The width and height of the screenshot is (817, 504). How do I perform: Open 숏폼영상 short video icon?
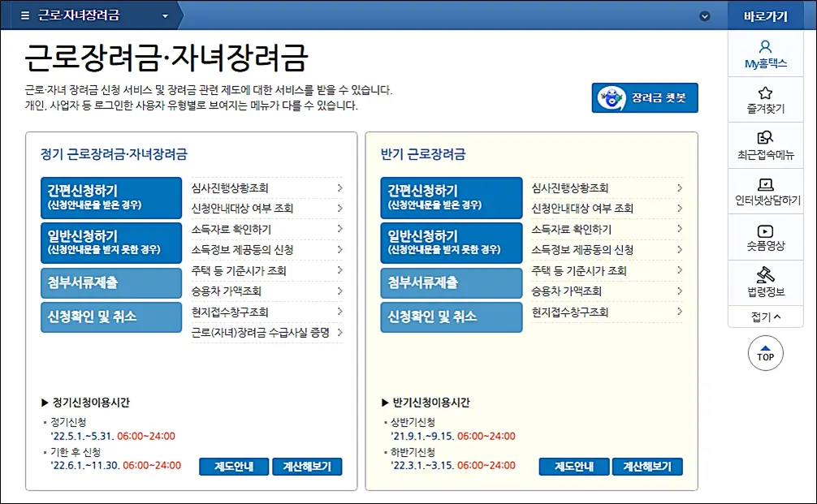point(765,237)
